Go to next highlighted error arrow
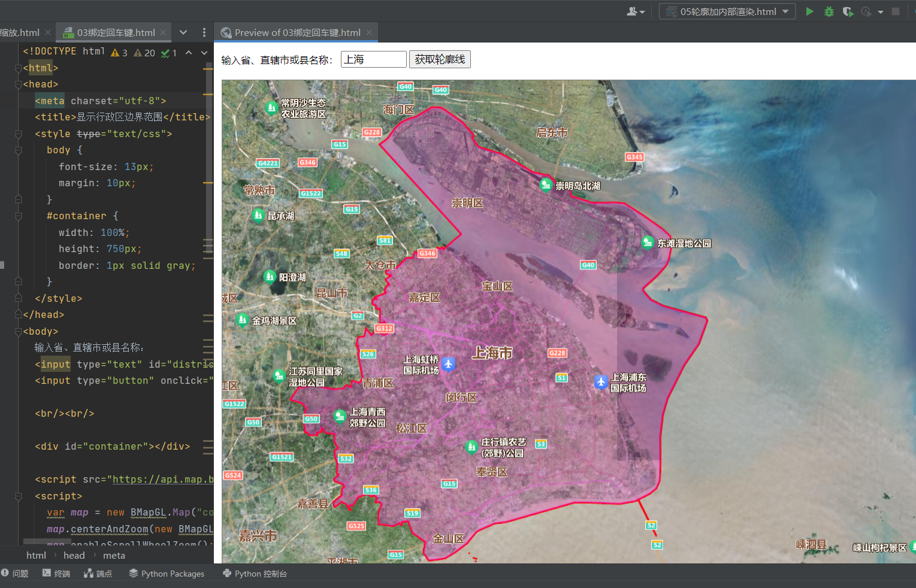Viewport: 916px width, 588px height. tap(204, 53)
